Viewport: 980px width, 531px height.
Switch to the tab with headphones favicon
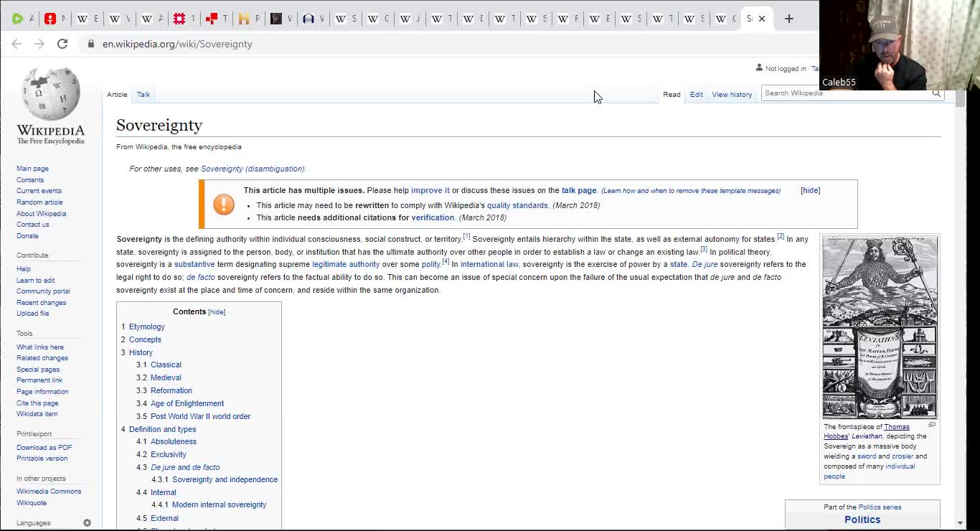pos(308,19)
